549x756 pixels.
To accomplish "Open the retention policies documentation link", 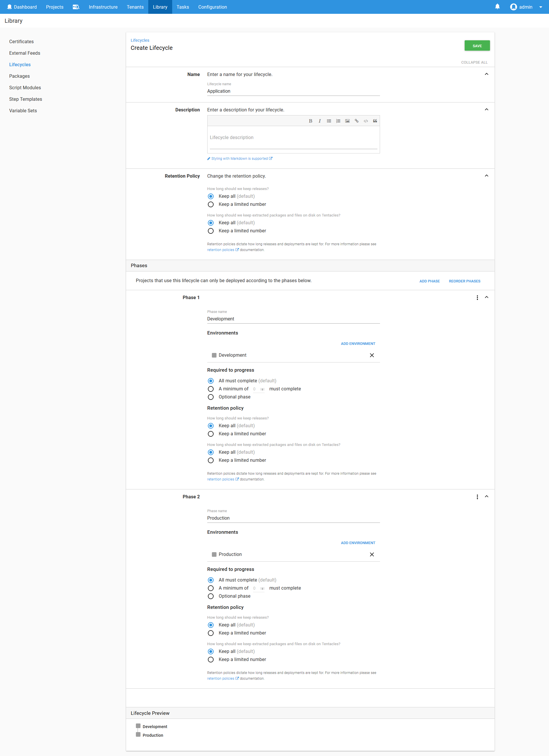I will [x=221, y=250].
